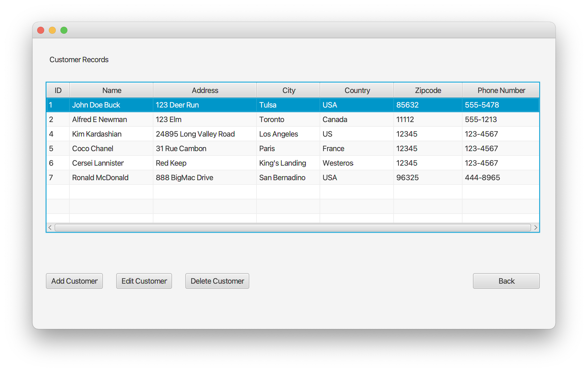Click the Add Customer button
The width and height of the screenshot is (588, 372).
click(x=74, y=281)
